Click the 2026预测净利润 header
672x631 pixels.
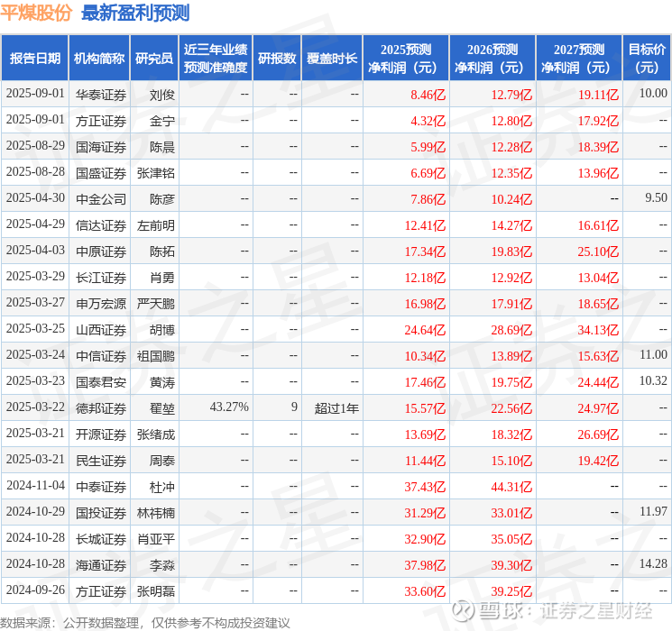492,59
